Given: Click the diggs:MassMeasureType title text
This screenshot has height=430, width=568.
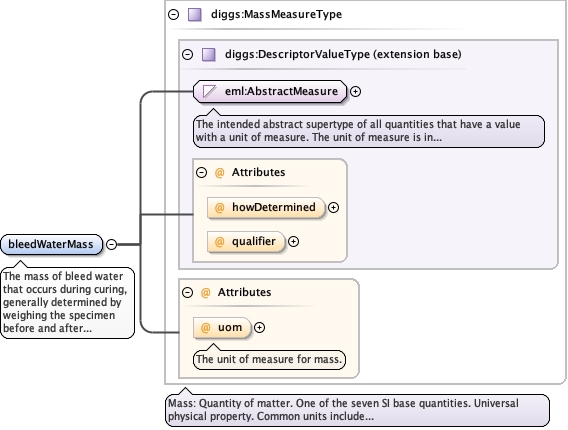Looking at the screenshot, I should [x=276, y=14].
